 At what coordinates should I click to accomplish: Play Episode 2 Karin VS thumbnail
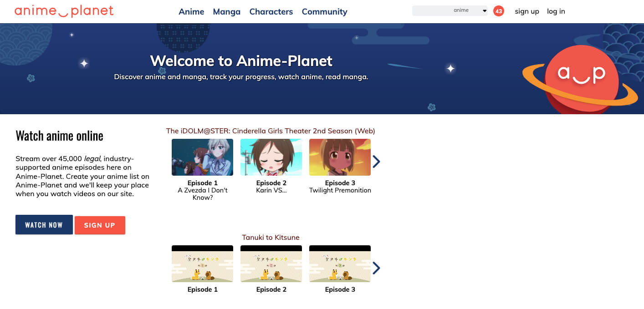pos(271,157)
